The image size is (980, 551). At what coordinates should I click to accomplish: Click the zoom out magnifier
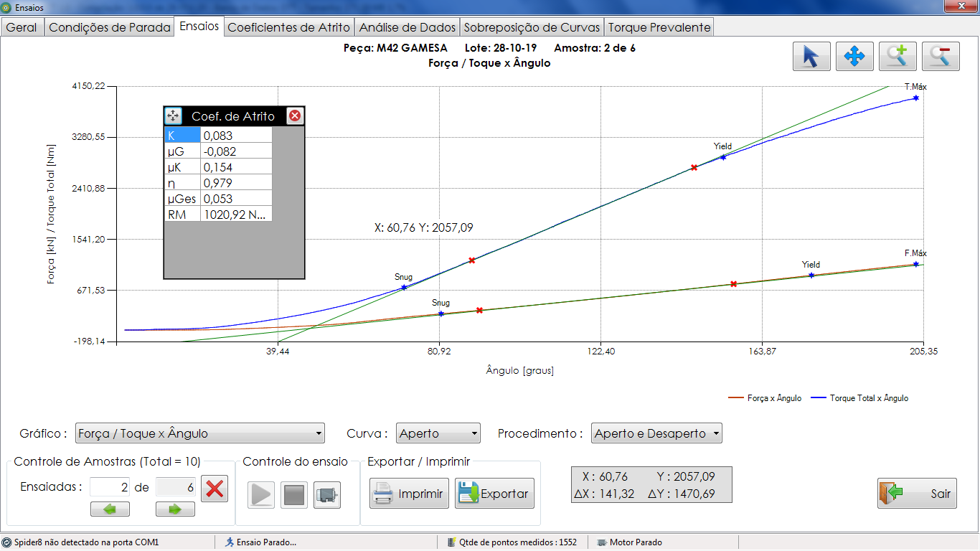click(x=941, y=56)
